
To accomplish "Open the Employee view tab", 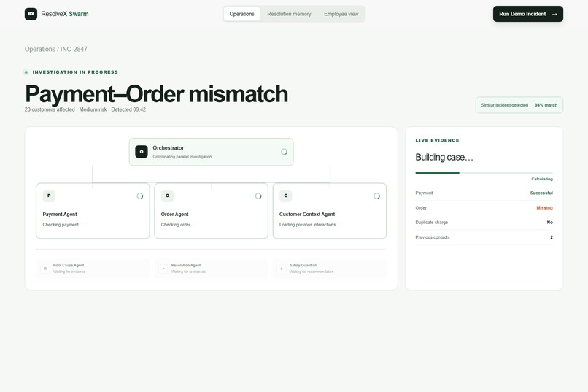I will [341, 14].
